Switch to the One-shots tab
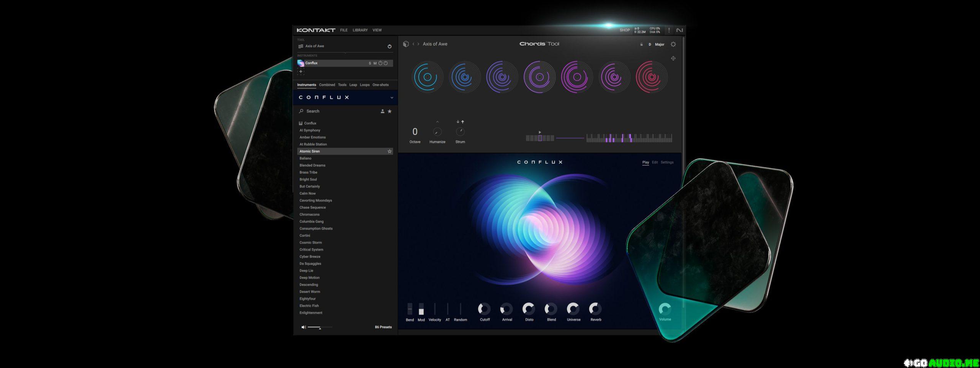Image resolution: width=980 pixels, height=368 pixels. pyautogui.click(x=381, y=85)
